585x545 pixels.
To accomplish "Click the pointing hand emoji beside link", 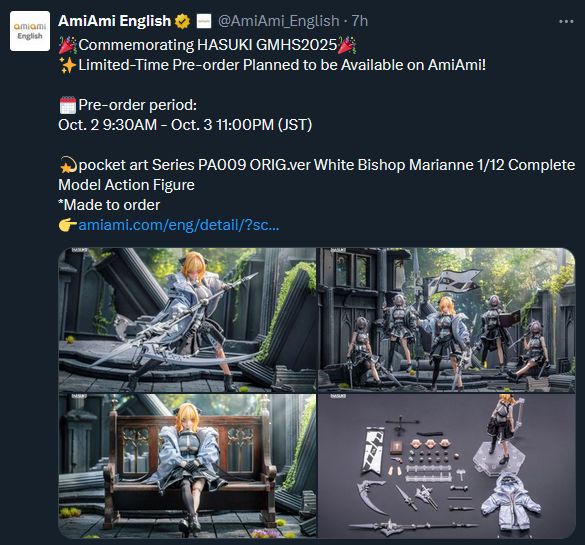I will 68,225.
